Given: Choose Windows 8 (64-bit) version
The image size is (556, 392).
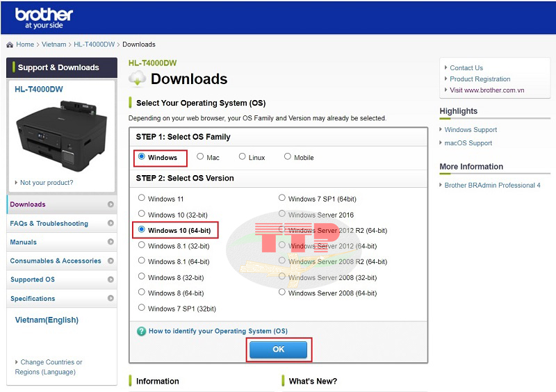Looking at the screenshot, I should (142, 292).
